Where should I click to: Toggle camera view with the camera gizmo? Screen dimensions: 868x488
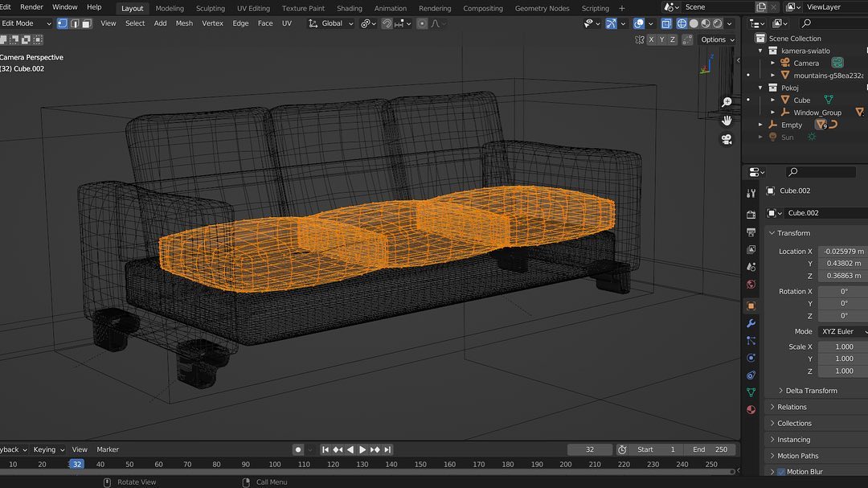727,139
